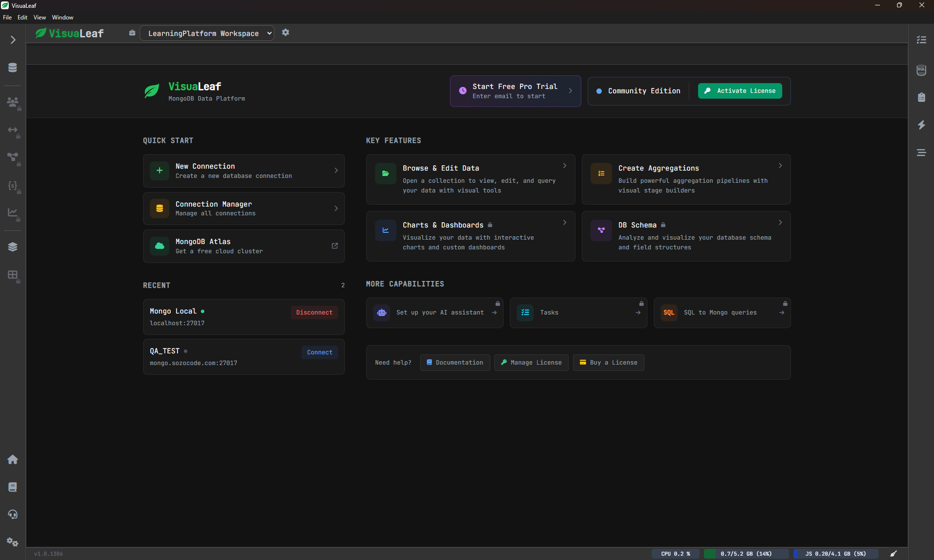
Task: Open the Window menu
Action: click(62, 17)
